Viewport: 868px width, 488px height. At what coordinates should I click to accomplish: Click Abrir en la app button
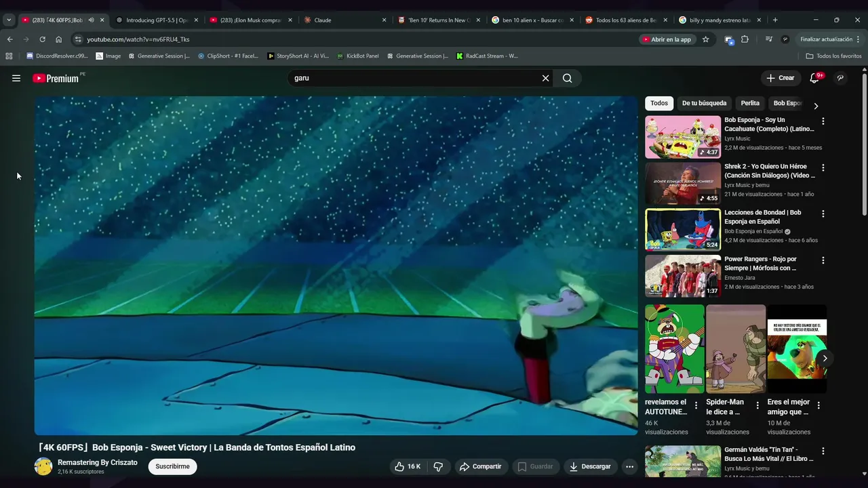click(x=666, y=39)
